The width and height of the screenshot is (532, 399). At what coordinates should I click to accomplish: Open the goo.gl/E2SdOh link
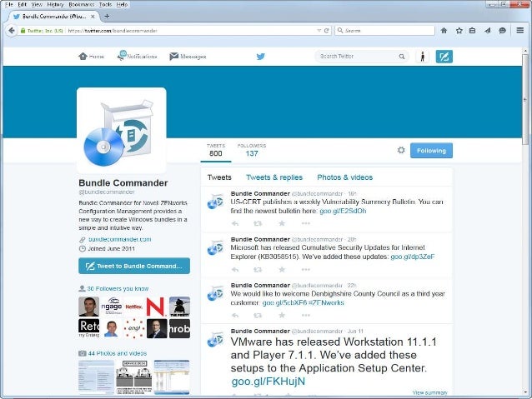click(343, 211)
